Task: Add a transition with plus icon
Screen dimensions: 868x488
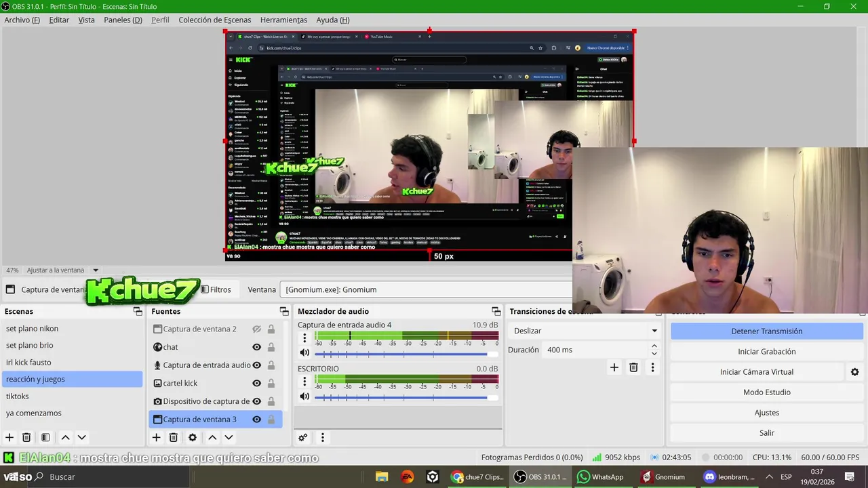Action: (x=614, y=367)
